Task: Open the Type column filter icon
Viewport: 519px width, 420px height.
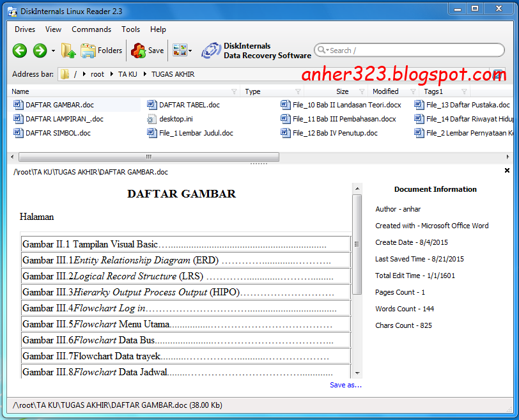Action: click(298, 91)
